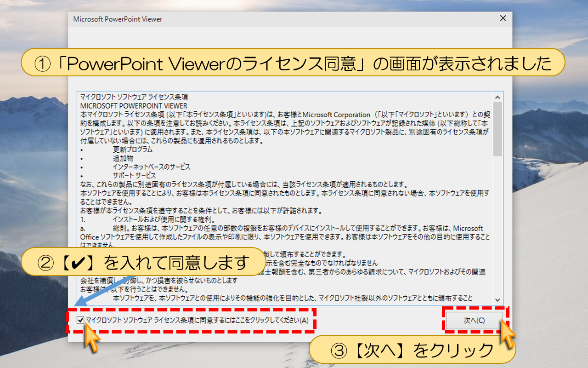Click the "追加物" bullet line
The height and width of the screenshot is (368, 588).
[123, 158]
